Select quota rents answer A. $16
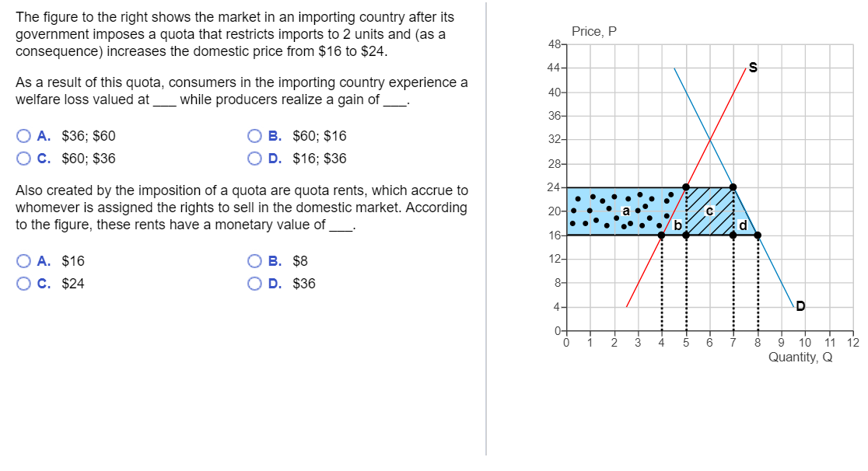 pos(24,260)
